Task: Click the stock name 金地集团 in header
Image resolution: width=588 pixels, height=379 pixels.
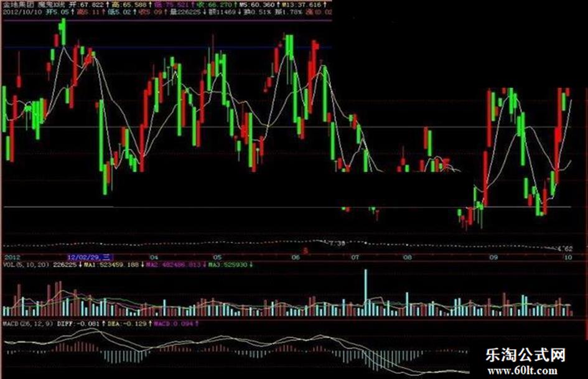Action: [19, 4]
